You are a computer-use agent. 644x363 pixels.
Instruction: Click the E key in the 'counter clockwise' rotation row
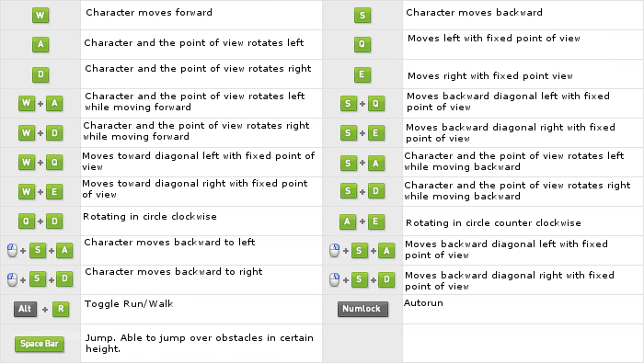pos(375,221)
